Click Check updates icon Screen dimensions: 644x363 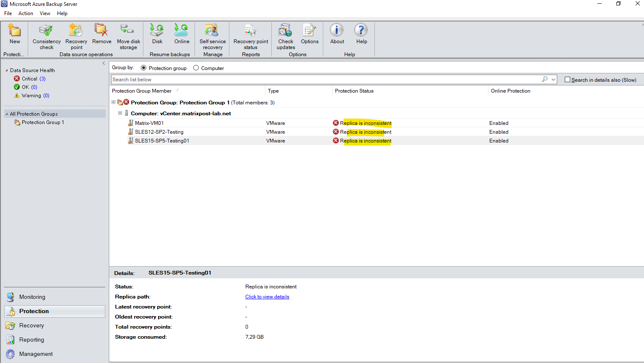[286, 30]
